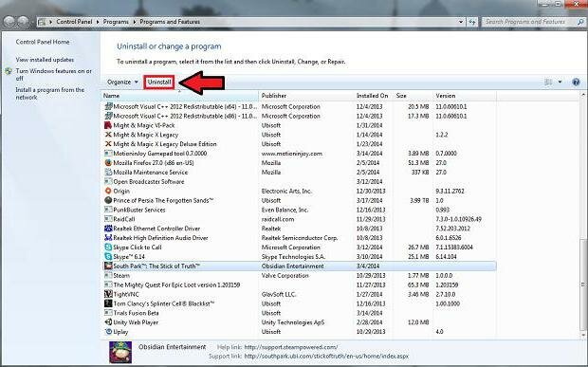Sort by the Name column header
The image size is (588, 367).
coord(180,96)
